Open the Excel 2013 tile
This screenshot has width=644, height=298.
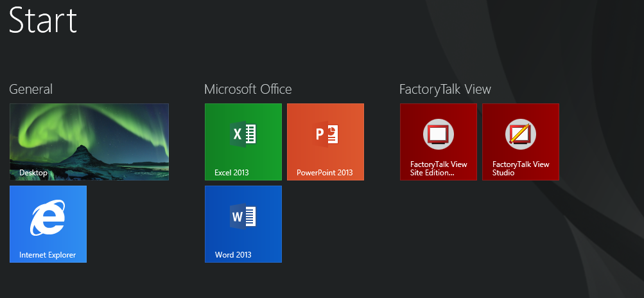pos(243,142)
